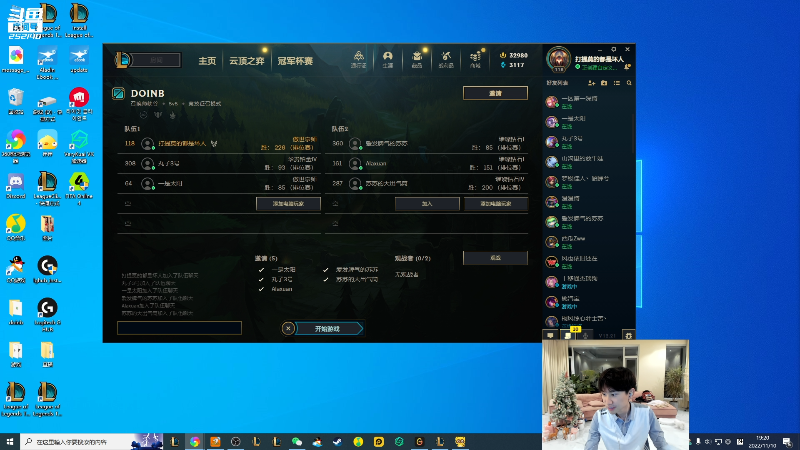The height and width of the screenshot is (450, 800).
Task: Click the 观战者 (0/2) spectators label
Action: coord(412,259)
